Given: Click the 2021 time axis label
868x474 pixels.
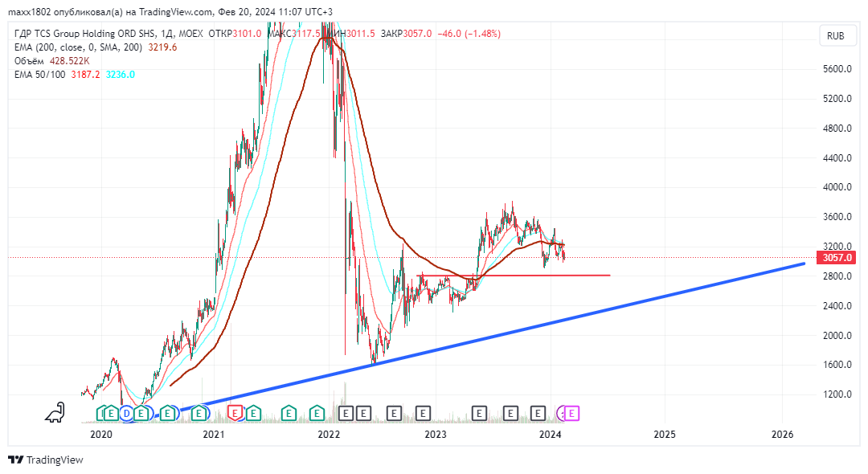Looking at the screenshot, I should click(x=214, y=435).
